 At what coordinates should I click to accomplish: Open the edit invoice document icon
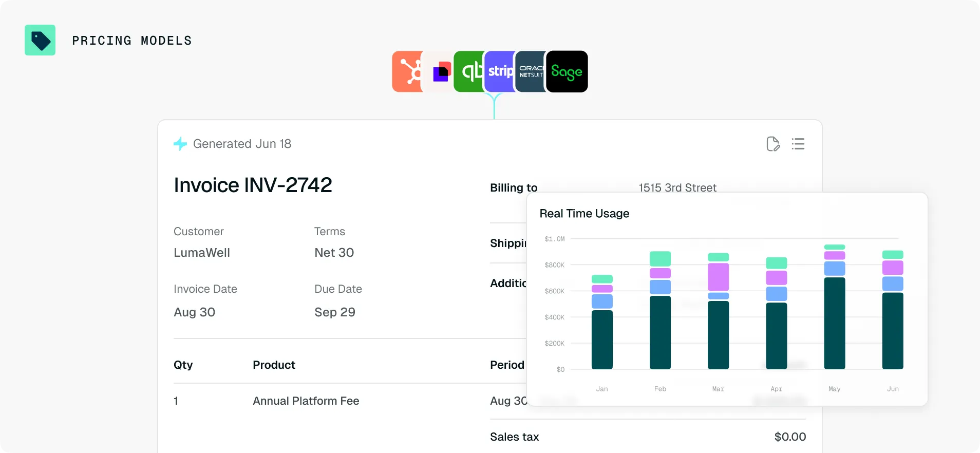pos(773,144)
